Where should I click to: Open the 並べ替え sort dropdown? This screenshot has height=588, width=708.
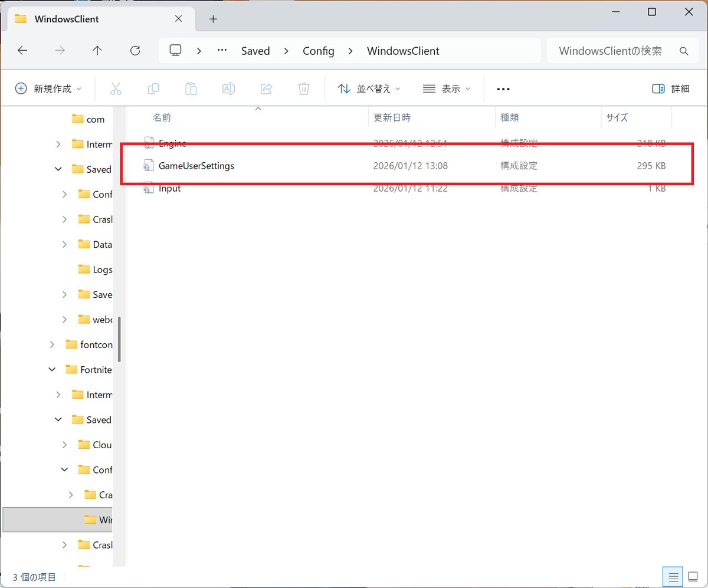pos(369,89)
